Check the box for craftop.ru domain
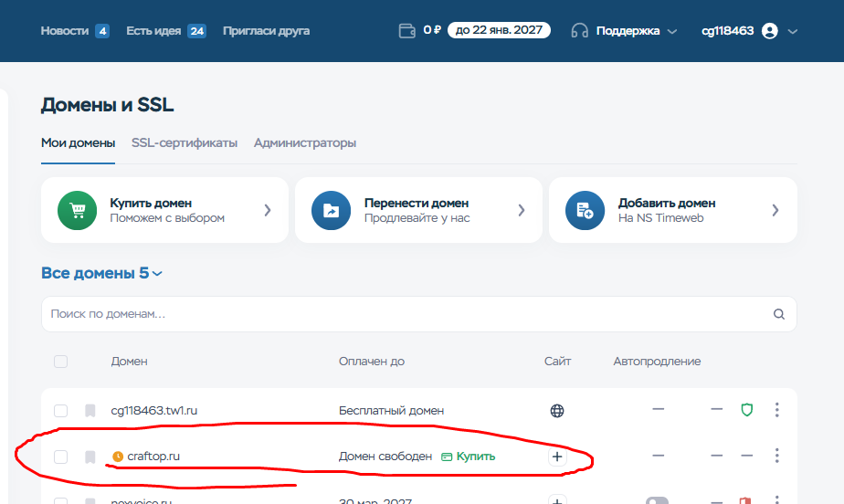This screenshot has width=844, height=504. (x=60, y=457)
